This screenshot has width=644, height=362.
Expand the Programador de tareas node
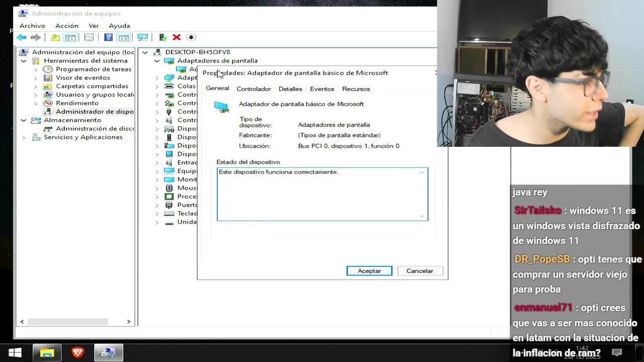pyautogui.click(x=36, y=69)
